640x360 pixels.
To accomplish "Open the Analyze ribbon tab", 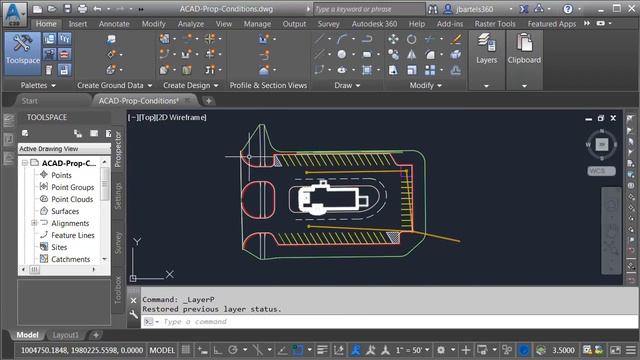I will (x=191, y=24).
